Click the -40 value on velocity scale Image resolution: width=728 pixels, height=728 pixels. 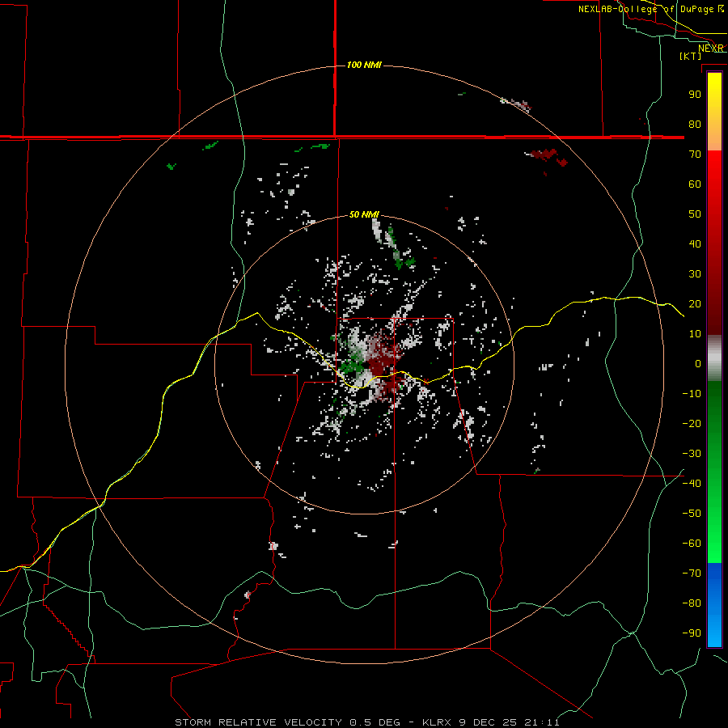692,484
